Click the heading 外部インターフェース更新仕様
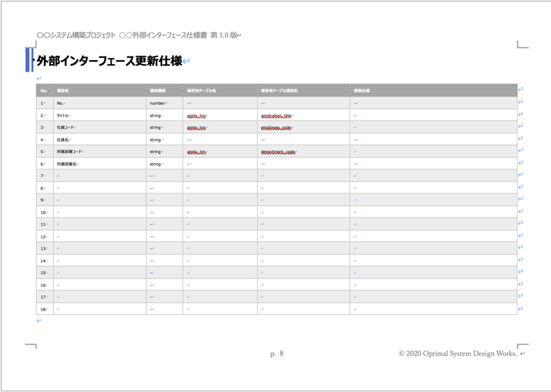The width and height of the screenshot is (551, 392). 110,61
